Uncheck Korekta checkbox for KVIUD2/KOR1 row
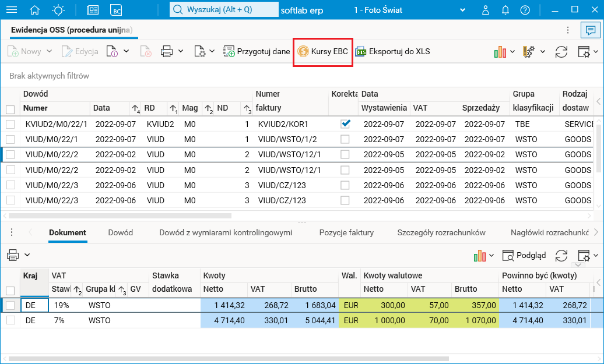This screenshot has height=364, width=604. (x=346, y=123)
